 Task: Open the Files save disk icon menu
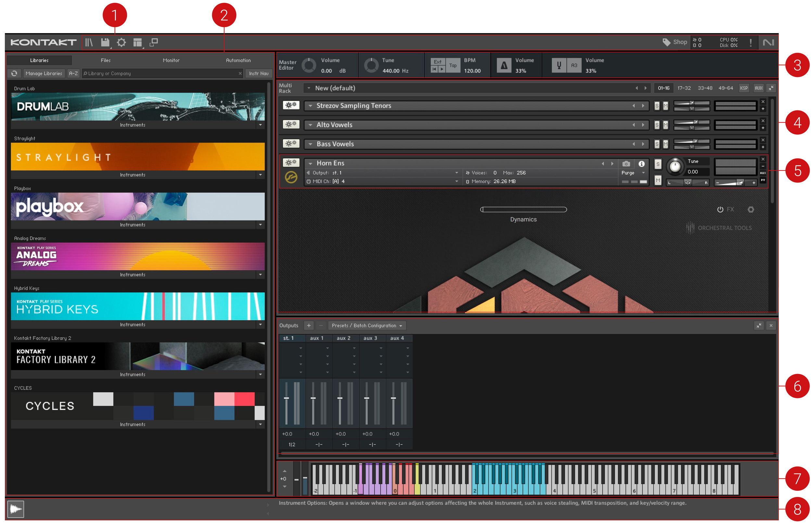pos(105,43)
